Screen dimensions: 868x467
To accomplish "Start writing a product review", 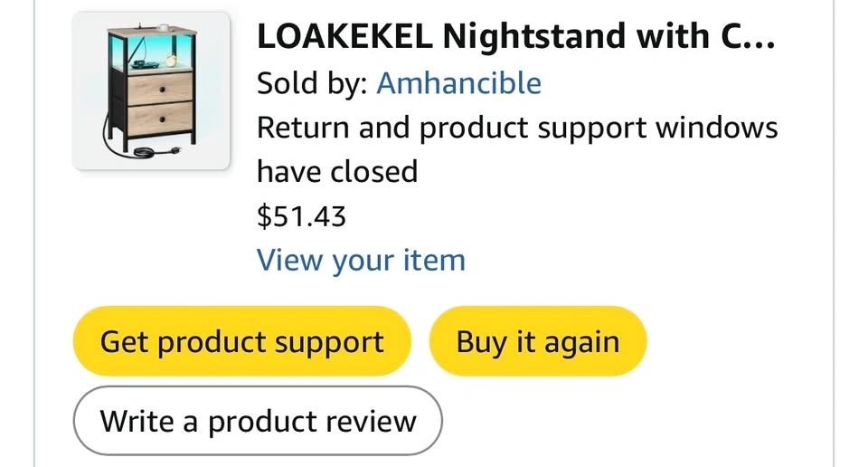I will tap(258, 421).
